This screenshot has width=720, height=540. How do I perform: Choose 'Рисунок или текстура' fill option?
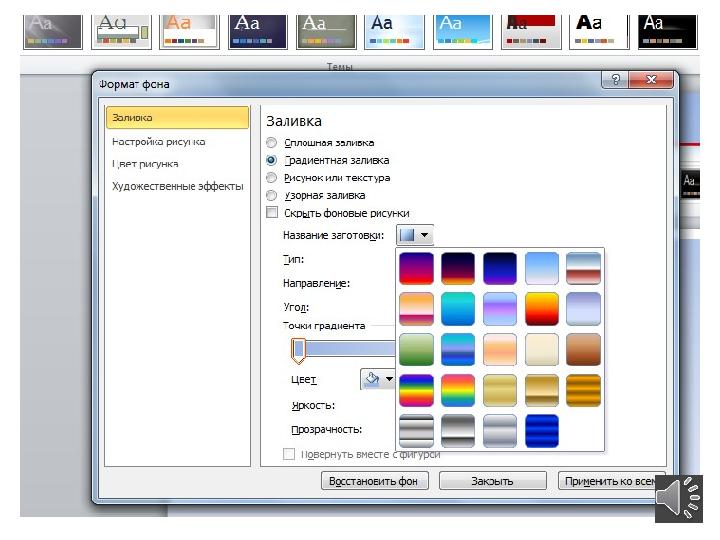click(271, 178)
